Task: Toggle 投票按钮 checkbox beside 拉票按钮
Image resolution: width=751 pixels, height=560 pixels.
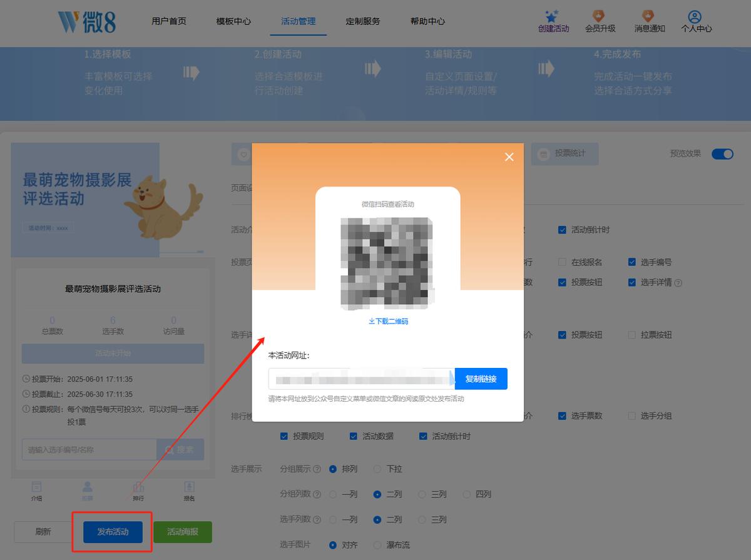Action: pyautogui.click(x=562, y=335)
